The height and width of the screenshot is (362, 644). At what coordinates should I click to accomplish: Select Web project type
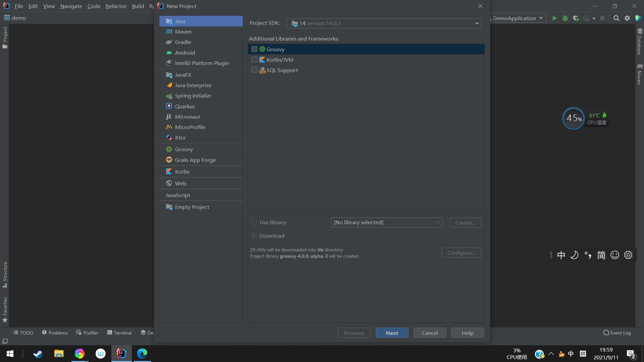click(x=201, y=183)
